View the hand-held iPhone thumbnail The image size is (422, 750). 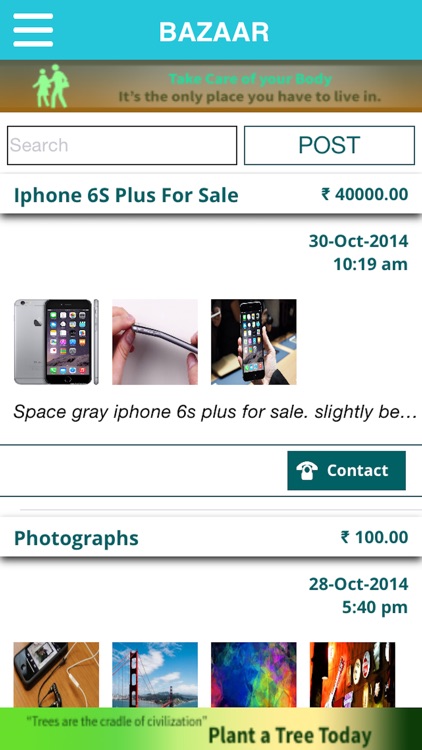coord(254,342)
